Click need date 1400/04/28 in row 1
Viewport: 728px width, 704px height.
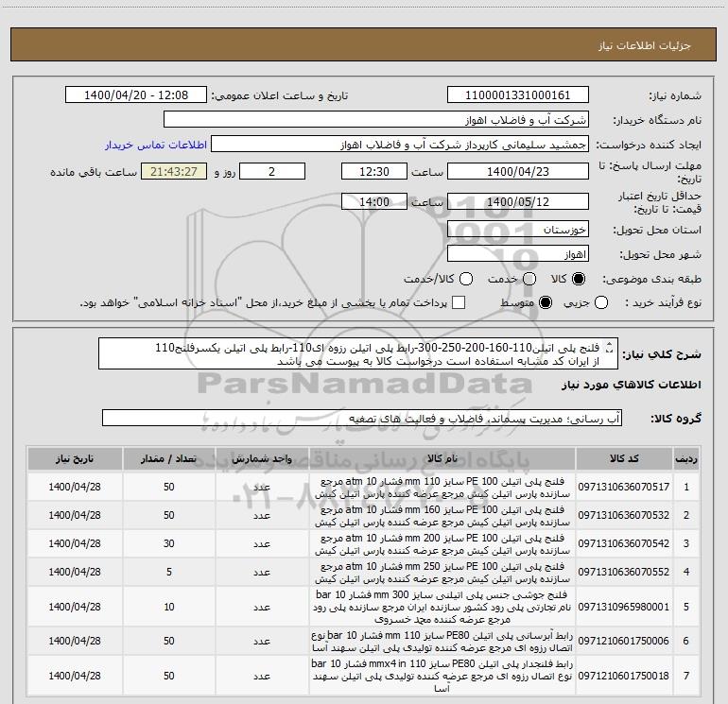(x=75, y=487)
